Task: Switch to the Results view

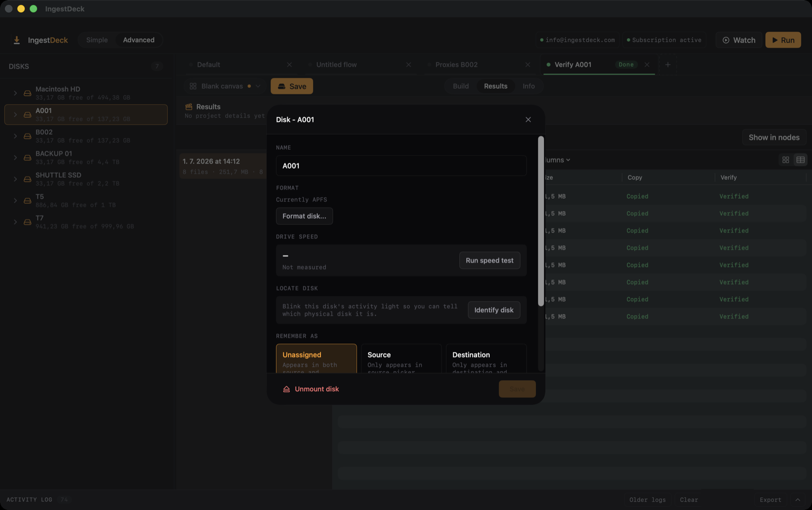Action: click(x=496, y=86)
